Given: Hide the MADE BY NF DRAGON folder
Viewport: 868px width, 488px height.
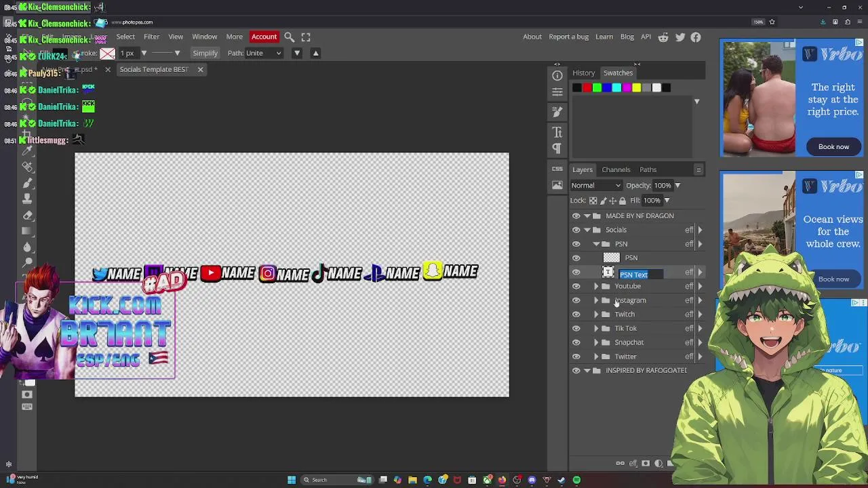Looking at the screenshot, I should (x=576, y=216).
